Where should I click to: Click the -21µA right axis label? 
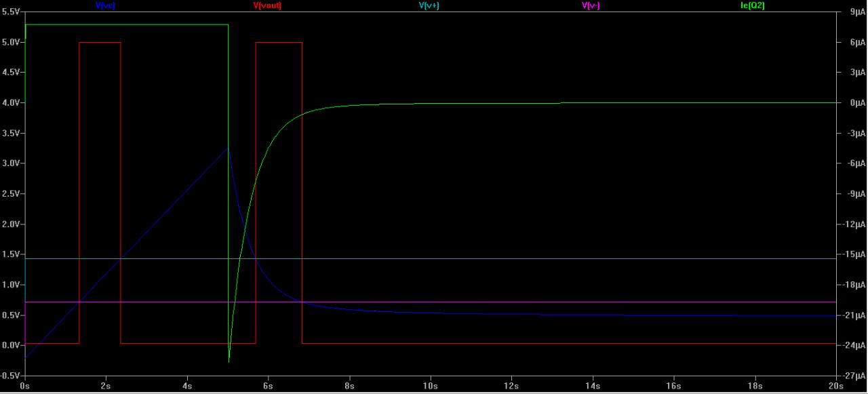click(x=854, y=315)
